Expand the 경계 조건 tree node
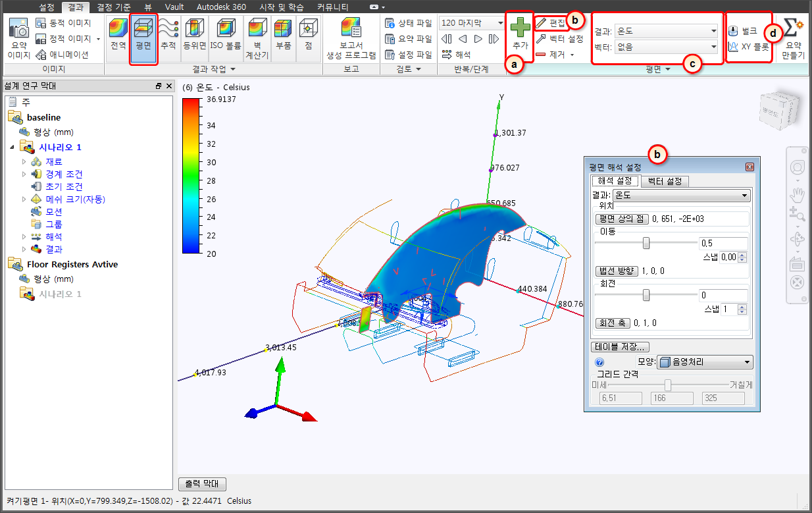This screenshot has height=513, width=812. pos(24,174)
